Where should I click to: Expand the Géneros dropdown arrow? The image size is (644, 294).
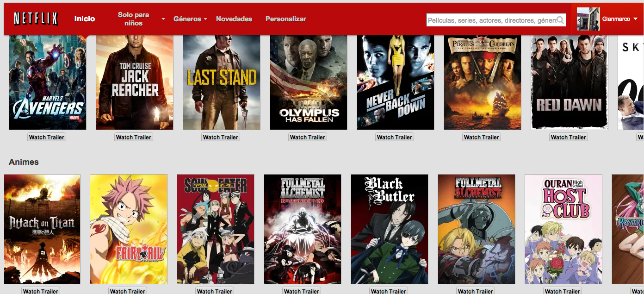(205, 19)
